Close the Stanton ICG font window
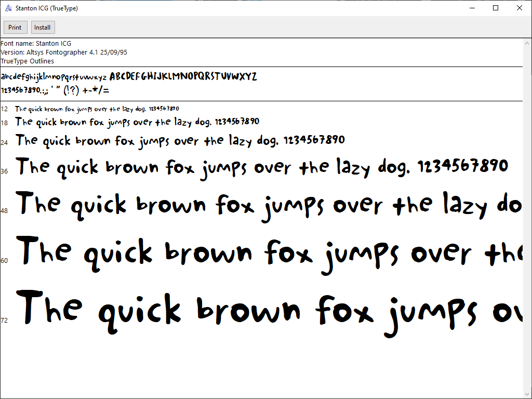Viewport: 532px width, 399px height. 520,8
